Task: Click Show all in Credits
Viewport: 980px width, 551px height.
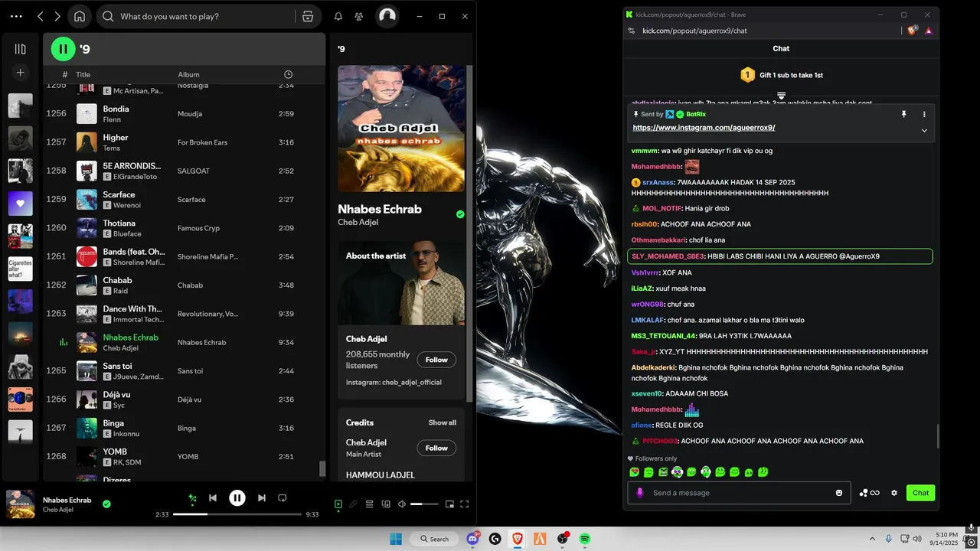Action: tap(443, 422)
